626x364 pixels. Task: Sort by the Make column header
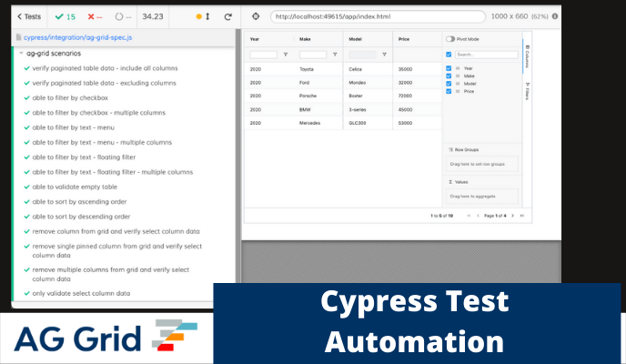tap(305, 39)
